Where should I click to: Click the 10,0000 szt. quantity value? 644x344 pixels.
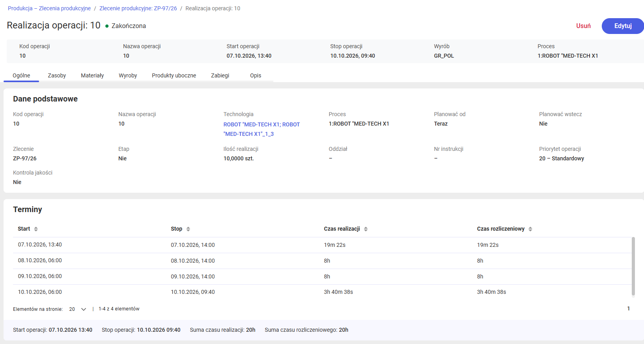click(239, 159)
